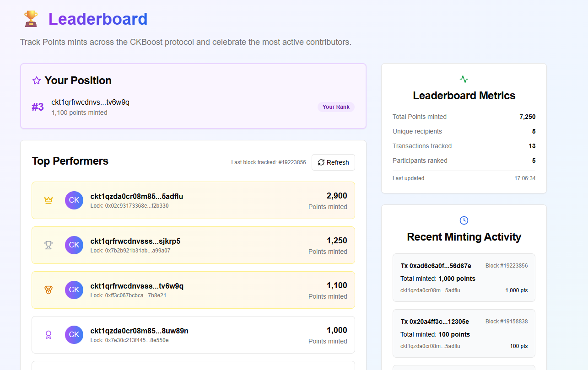The image size is (588, 370).
Task: Click the silver trophy icon for second place
Action: [x=49, y=245]
